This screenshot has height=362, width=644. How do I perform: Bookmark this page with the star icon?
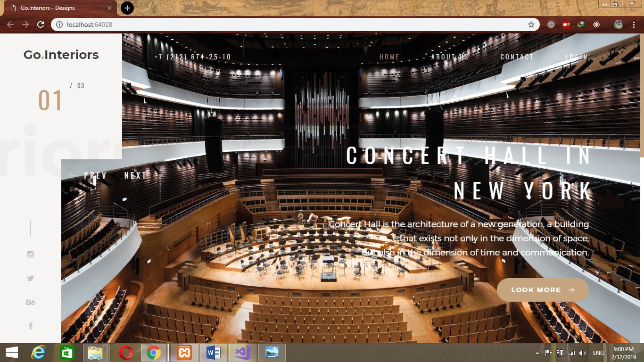(531, 25)
